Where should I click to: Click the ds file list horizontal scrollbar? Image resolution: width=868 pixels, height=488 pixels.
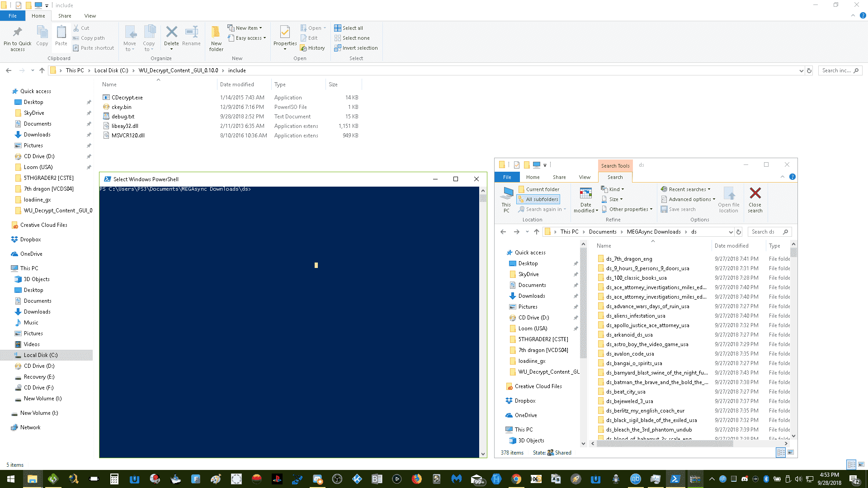click(665, 444)
